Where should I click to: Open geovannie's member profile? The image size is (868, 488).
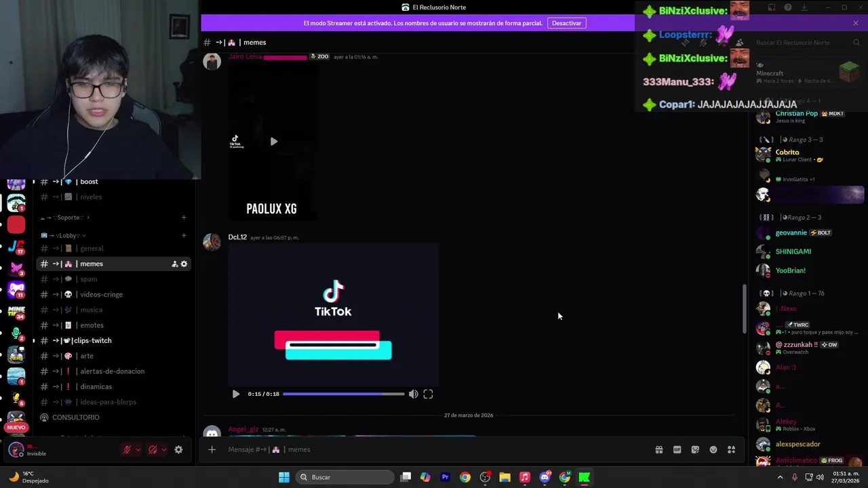coord(810,232)
